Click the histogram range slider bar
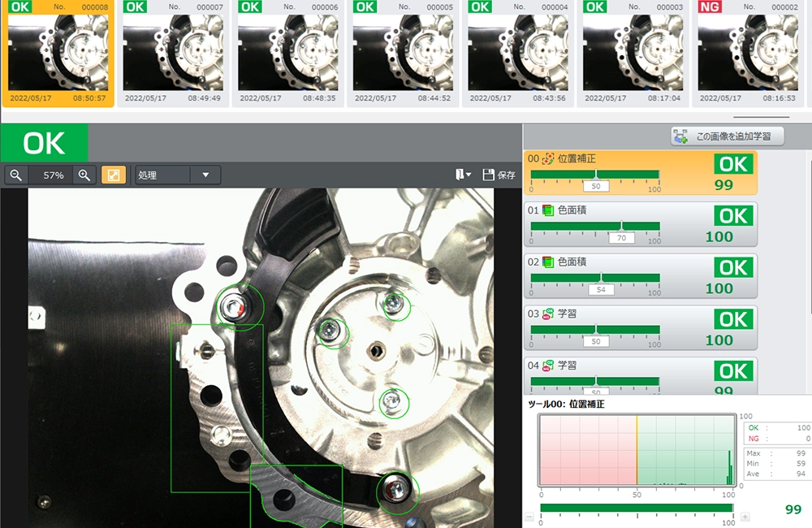Screen dimensions: 812x528 tap(637, 508)
